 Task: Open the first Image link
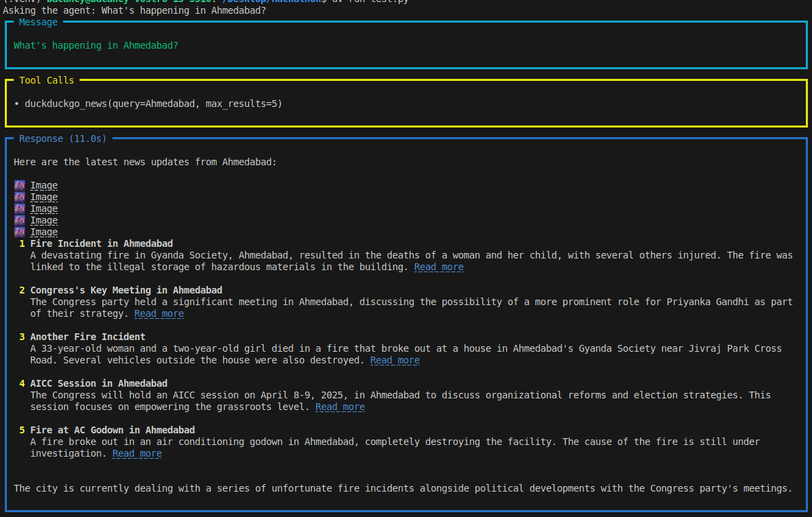(43, 184)
